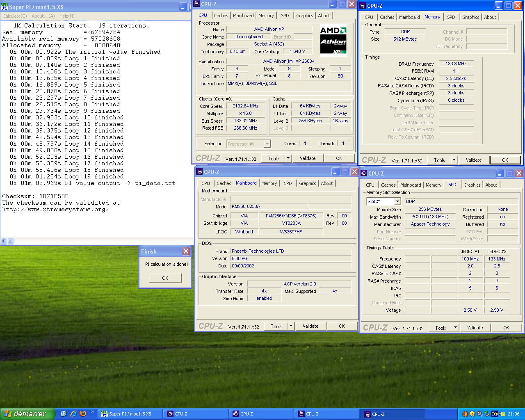The image size is (525, 420).
Task: Open About...(A) menu in Super PI
Action: (x=43, y=16)
